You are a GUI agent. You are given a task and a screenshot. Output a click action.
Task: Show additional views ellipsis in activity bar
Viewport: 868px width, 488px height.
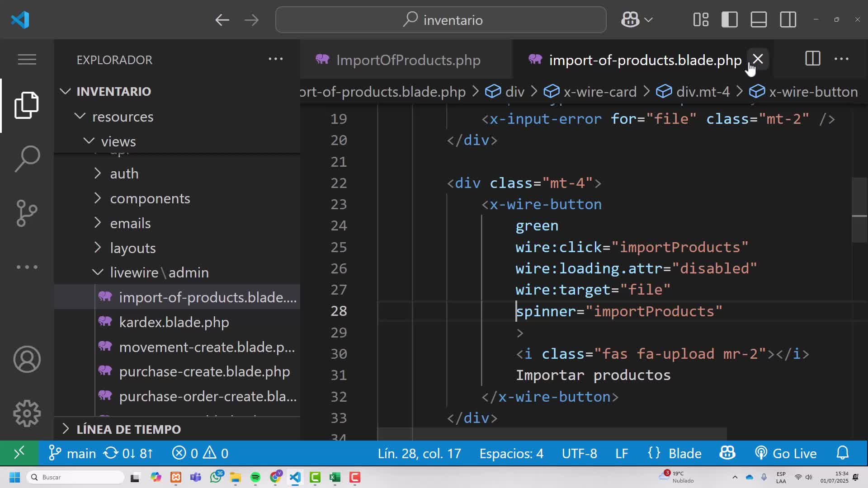click(27, 267)
